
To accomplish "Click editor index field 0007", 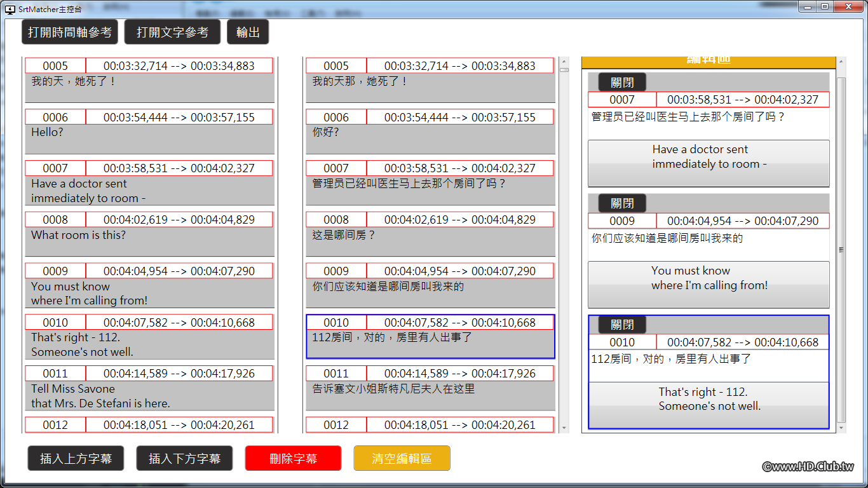I will coord(622,99).
